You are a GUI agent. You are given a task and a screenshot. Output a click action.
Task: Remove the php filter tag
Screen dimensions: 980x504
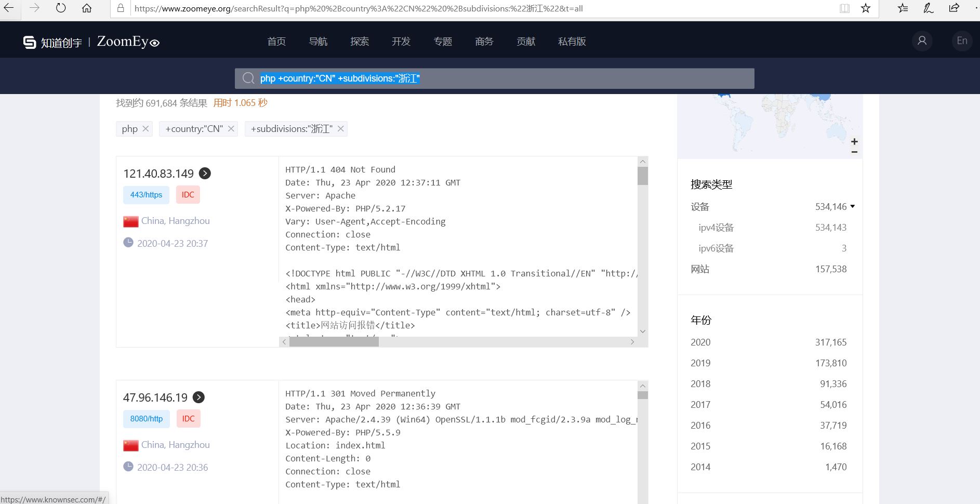[x=145, y=128]
